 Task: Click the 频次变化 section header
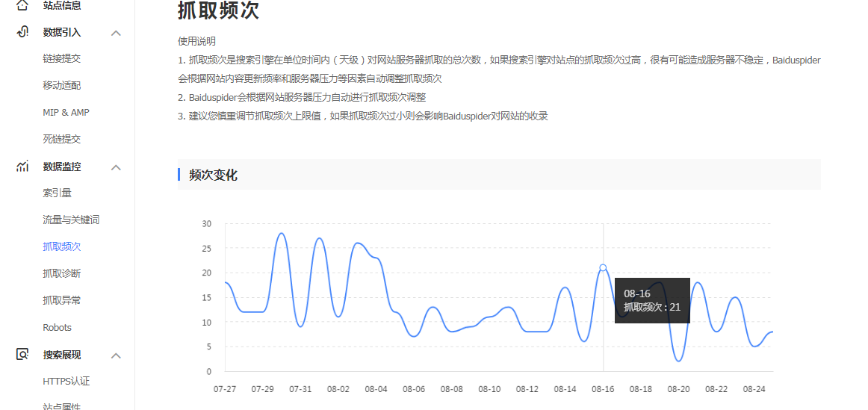click(x=499, y=175)
